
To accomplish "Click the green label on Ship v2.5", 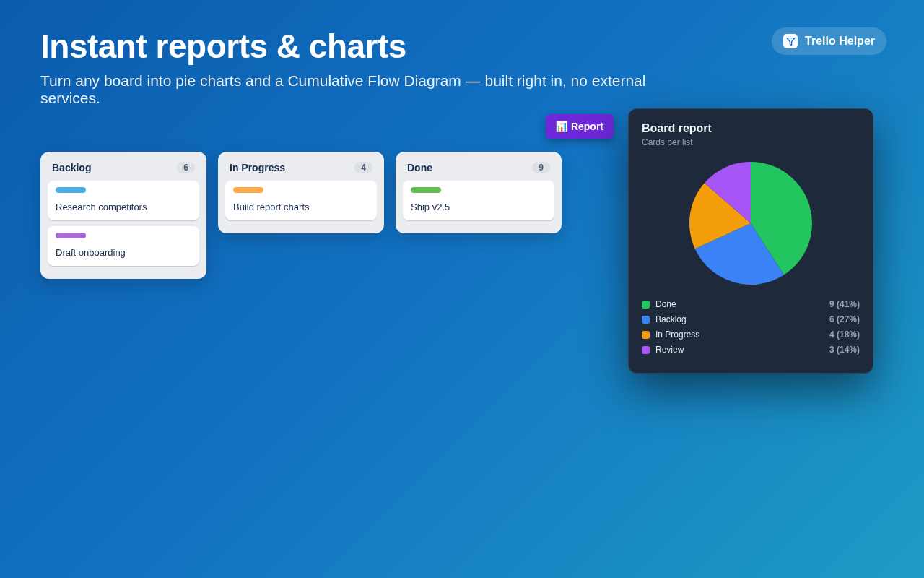I will point(426,190).
